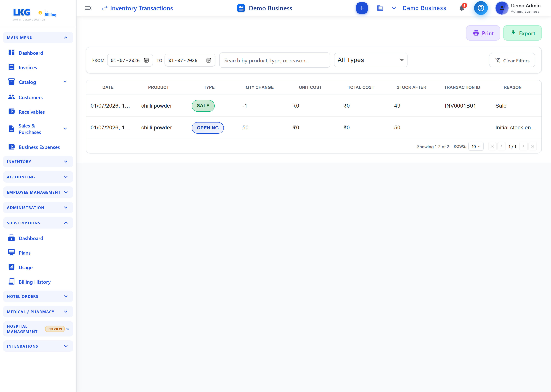The height and width of the screenshot is (392, 551).
Task: Click the Main Menu Dashboard icon
Action: [11, 53]
